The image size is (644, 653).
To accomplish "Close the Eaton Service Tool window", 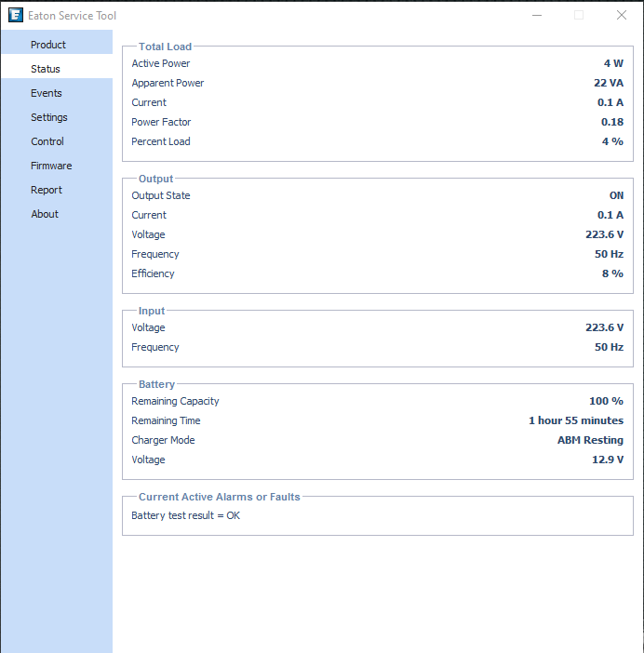I will [x=621, y=16].
